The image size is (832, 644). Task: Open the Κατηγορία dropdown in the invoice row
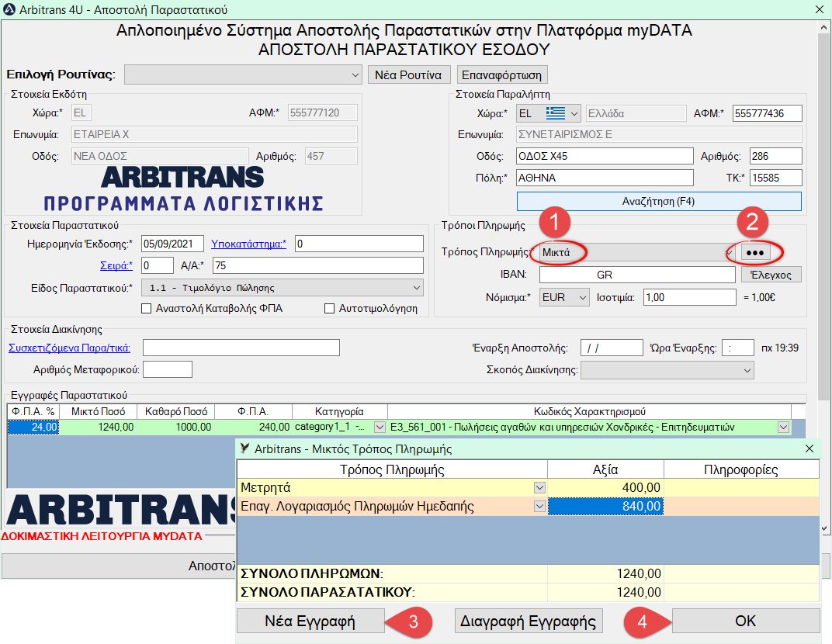(x=380, y=427)
